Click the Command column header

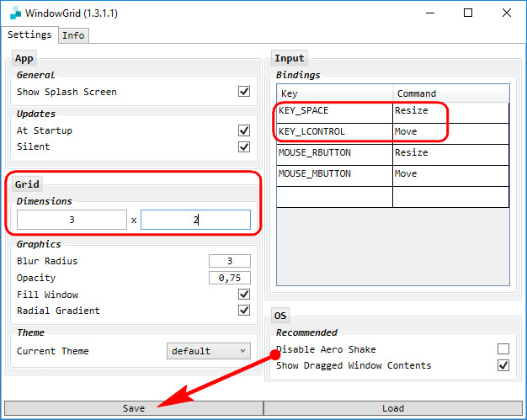point(451,93)
